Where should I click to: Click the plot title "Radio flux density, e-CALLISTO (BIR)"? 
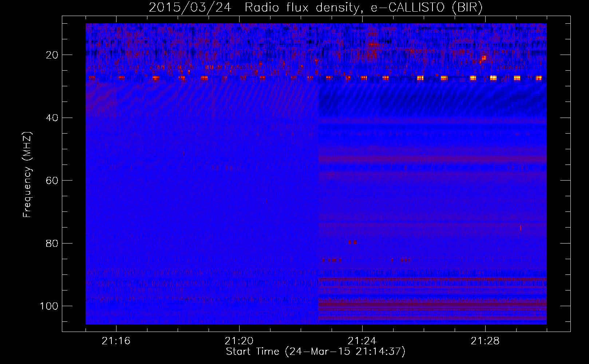pos(363,8)
